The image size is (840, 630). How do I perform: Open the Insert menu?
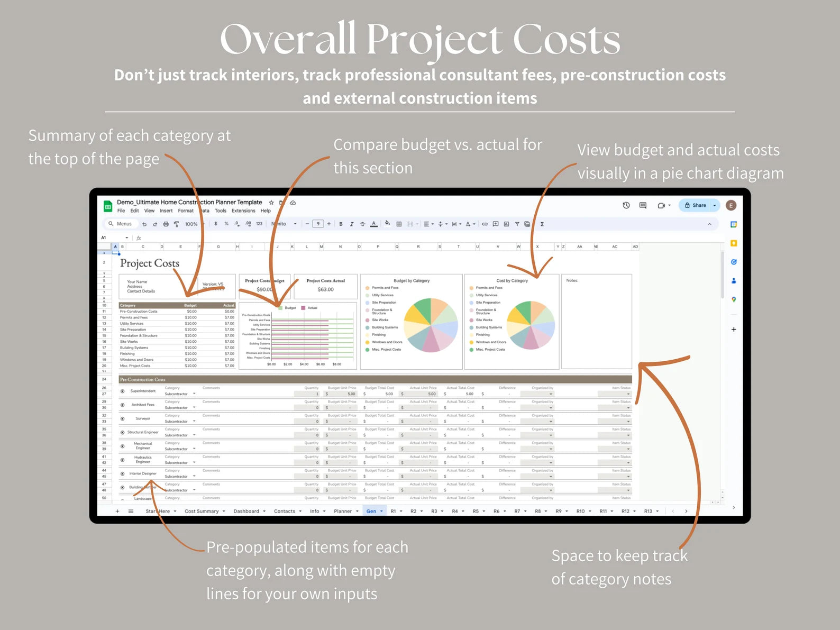(x=166, y=211)
